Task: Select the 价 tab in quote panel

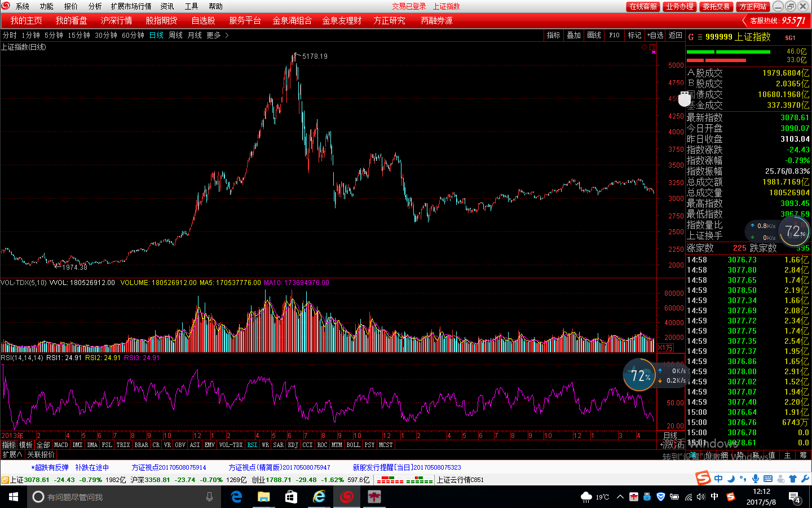Action: tap(708, 455)
